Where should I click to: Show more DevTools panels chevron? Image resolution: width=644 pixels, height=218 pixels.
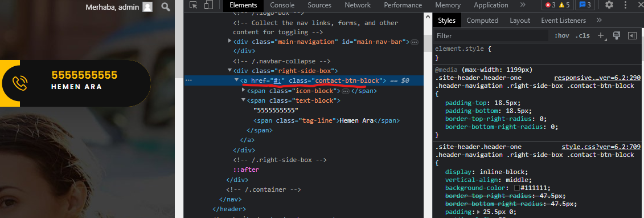click(522, 5)
